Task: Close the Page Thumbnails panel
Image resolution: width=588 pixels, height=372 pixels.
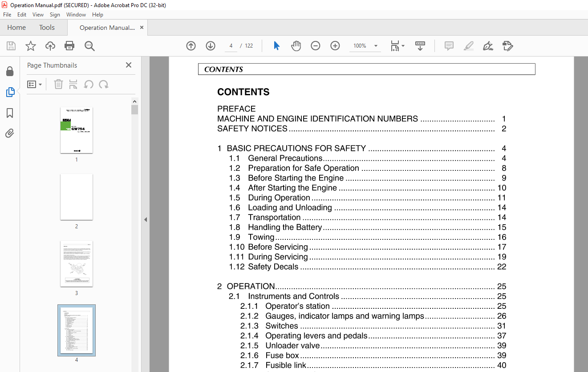Action: (129, 65)
